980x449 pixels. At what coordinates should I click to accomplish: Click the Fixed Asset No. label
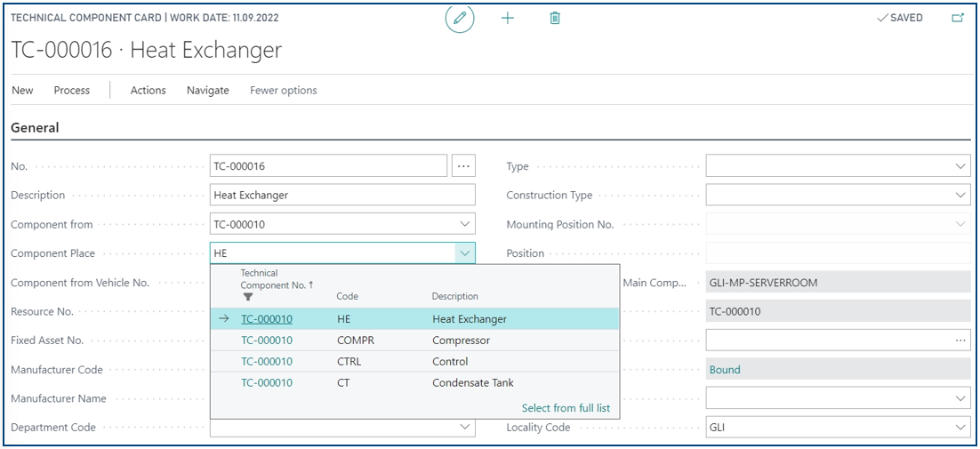click(x=47, y=341)
